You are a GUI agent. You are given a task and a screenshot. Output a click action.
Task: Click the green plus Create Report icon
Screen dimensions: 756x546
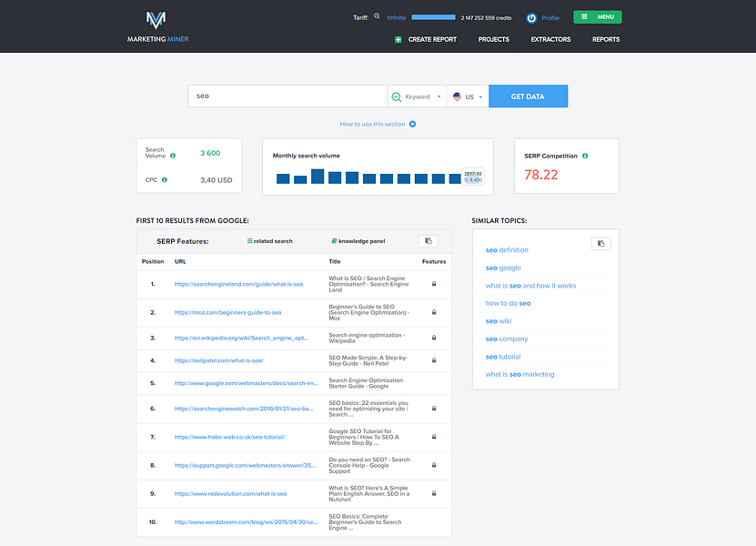click(x=398, y=39)
